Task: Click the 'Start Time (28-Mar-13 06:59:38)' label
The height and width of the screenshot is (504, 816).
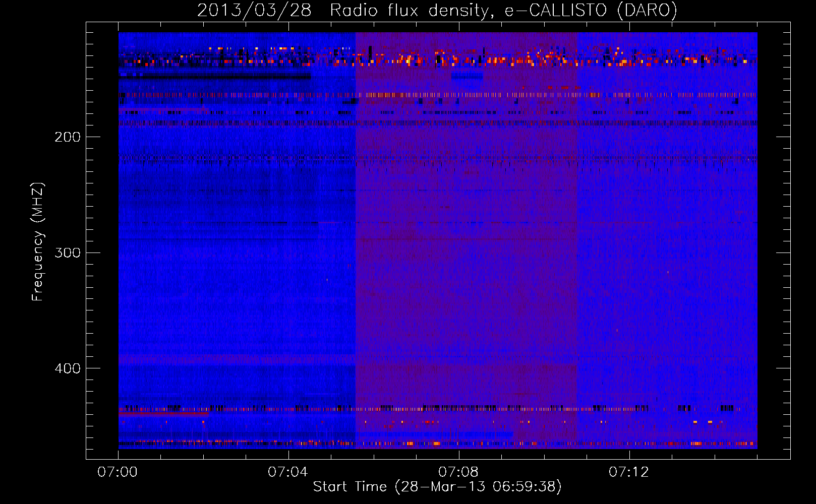Action: point(437,487)
